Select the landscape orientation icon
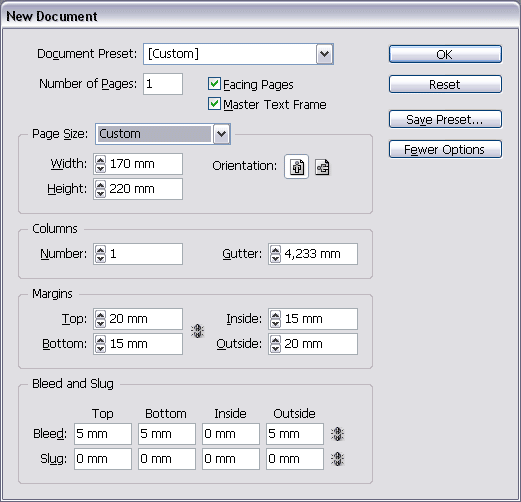521x502 pixels. point(322,167)
